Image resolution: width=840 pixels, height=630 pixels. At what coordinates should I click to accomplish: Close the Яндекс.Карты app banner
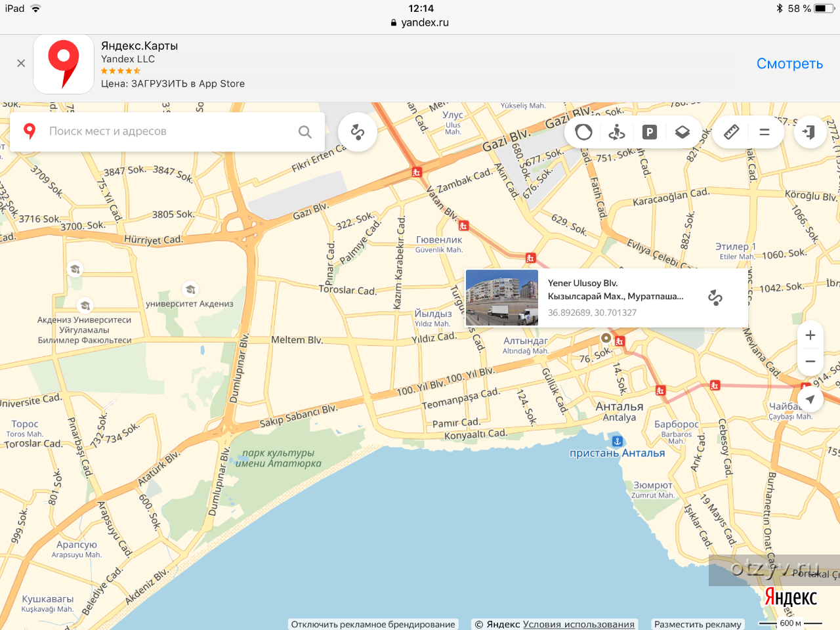[21, 63]
